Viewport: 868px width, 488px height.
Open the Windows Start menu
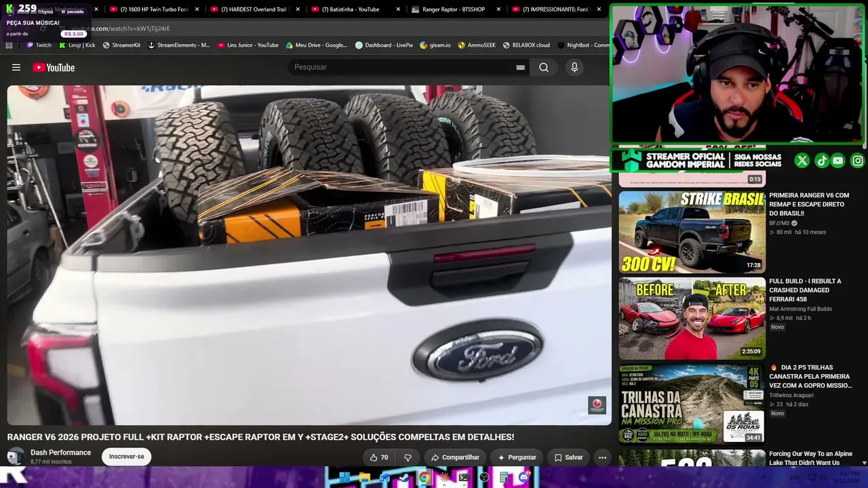pyautogui.click(x=344, y=478)
